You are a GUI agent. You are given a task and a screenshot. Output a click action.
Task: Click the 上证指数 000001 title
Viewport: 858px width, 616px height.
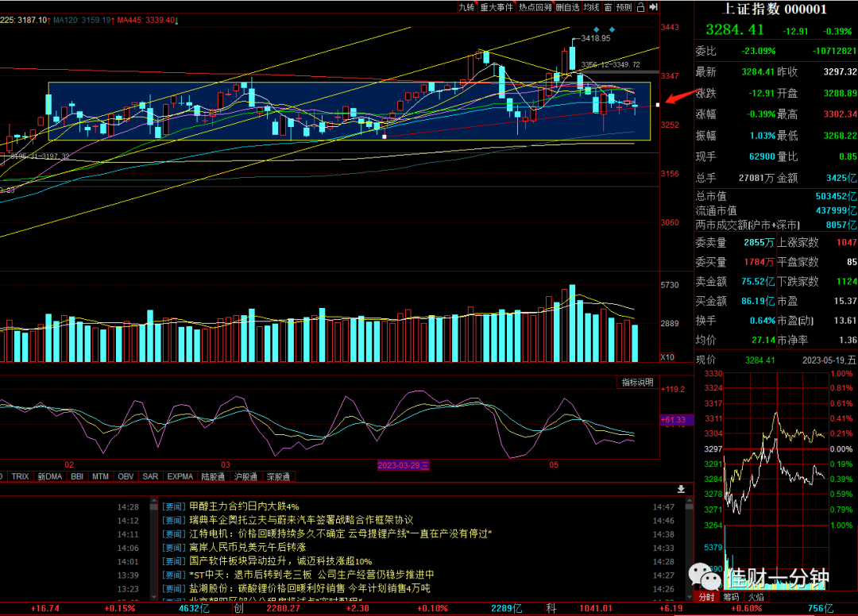(x=775, y=10)
